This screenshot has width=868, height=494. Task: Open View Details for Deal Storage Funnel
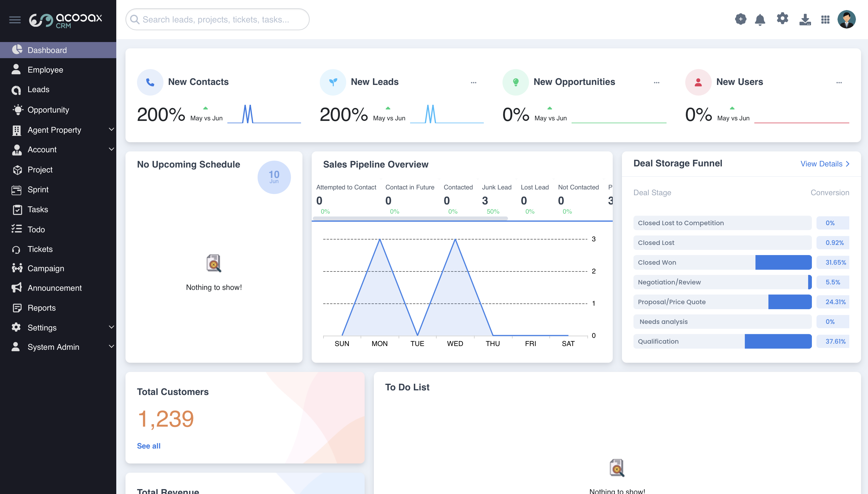825,164
